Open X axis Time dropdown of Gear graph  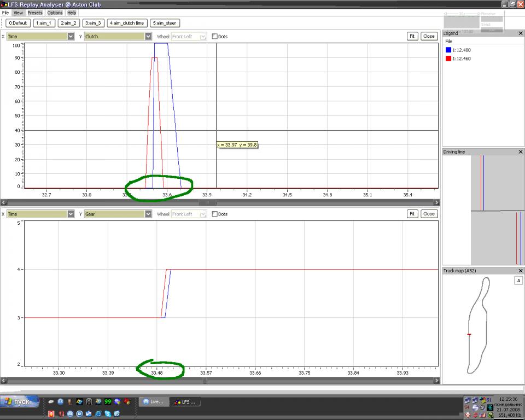point(40,214)
